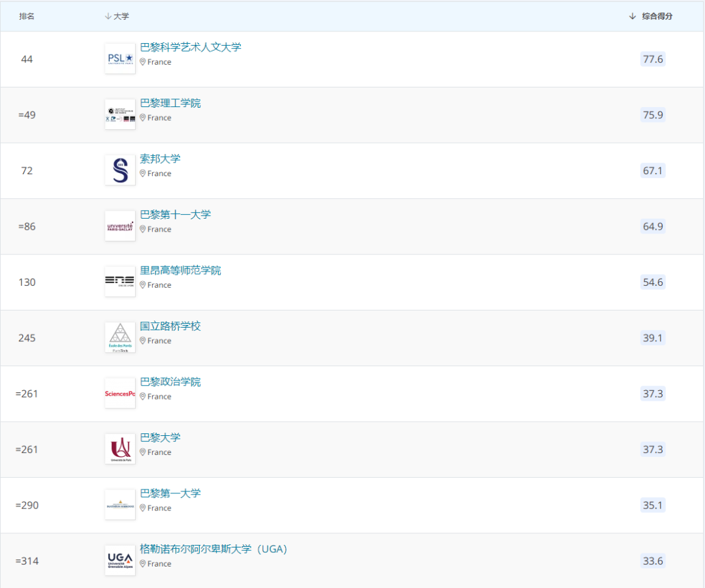Screen dimensions: 705x588
Task: Select the 巴黎政治学院 link
Action: 170,382
